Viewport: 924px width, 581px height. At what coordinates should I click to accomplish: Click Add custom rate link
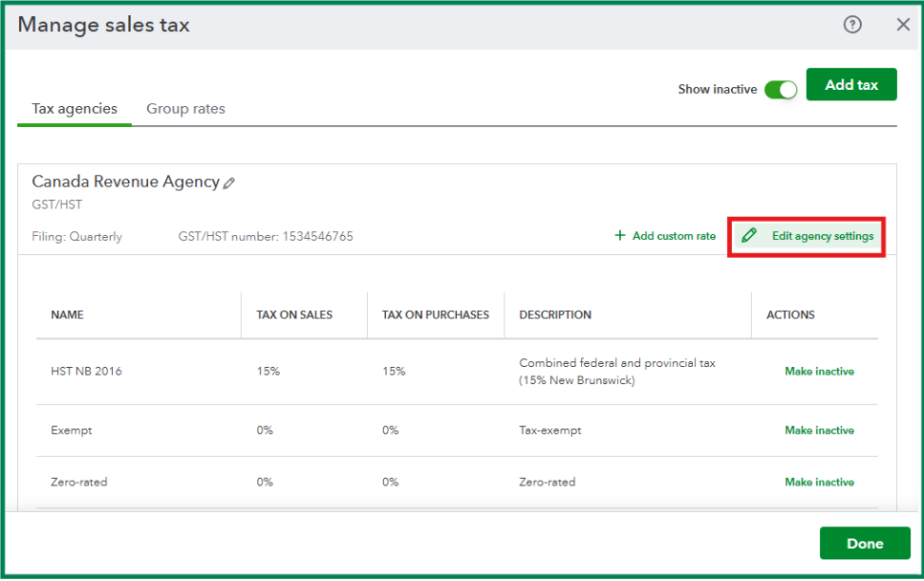coord(674,236)
